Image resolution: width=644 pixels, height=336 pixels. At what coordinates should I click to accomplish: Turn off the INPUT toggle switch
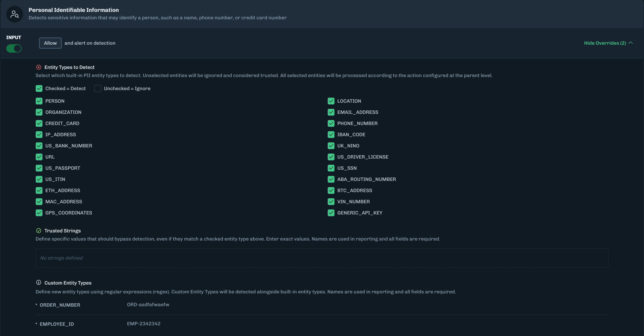pos(14,48)
